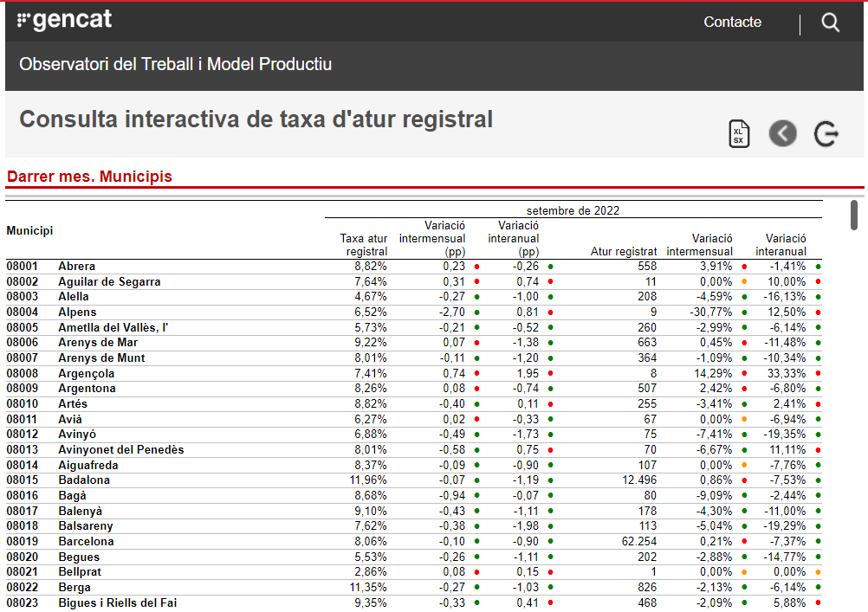The image size is (868, 612).
Task: Select the Berga municipality name
Action: (74, 588)
